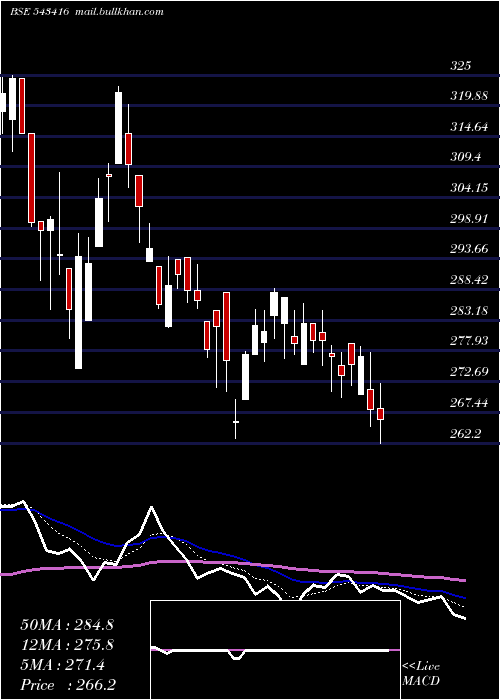This screenshot has height=700, width=500.
Task: Select the 325 price level label
Action: [460, 67]
